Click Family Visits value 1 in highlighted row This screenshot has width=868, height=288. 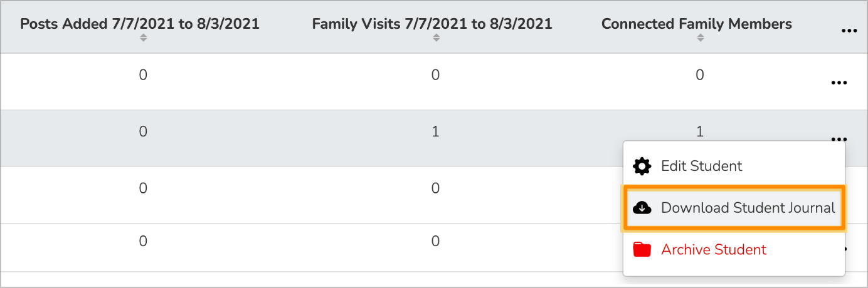coord(436,132)
